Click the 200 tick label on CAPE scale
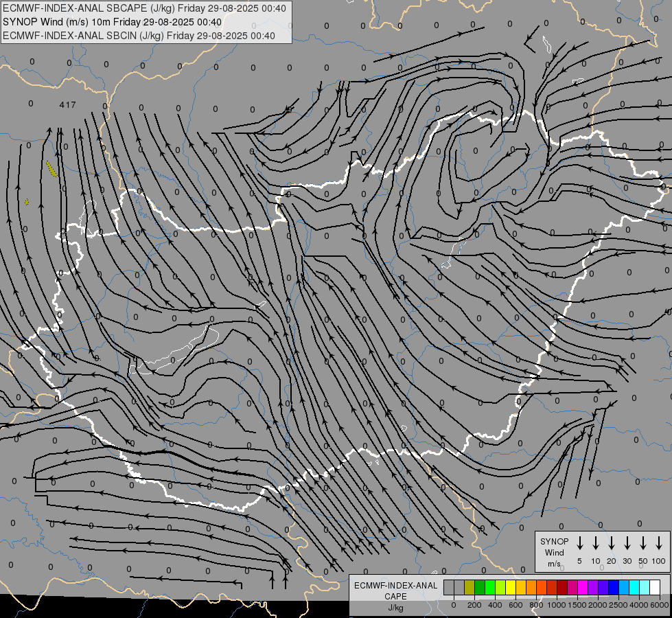This screenshot has width=672, height=618. pyautogui.click(x=474, y=605)
